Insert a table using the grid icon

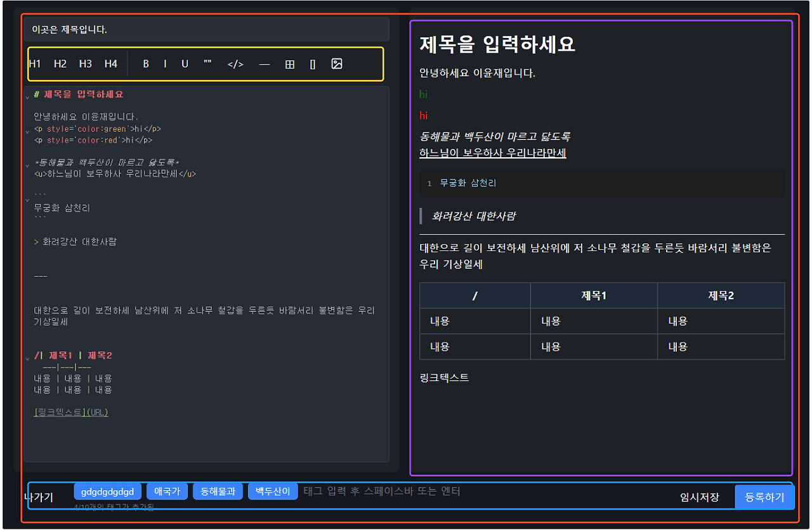coord(290,63)
